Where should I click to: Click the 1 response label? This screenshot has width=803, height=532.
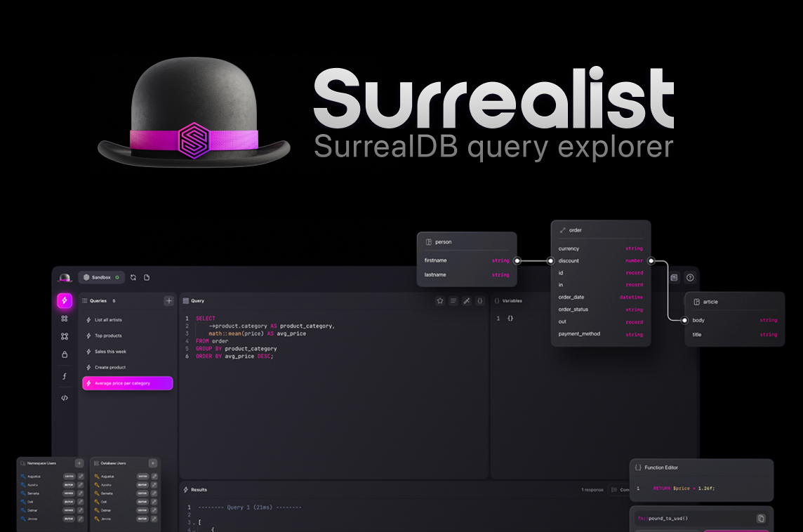(592, 490)
